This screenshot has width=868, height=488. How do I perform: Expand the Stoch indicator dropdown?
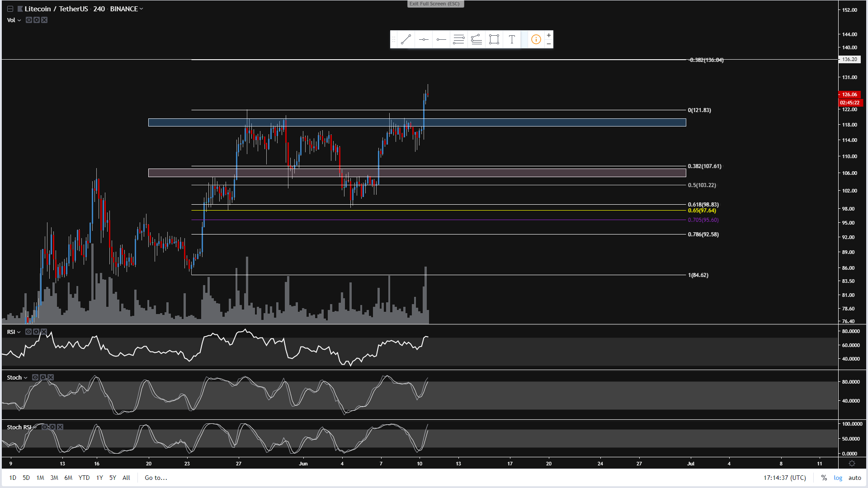[25, 378]
